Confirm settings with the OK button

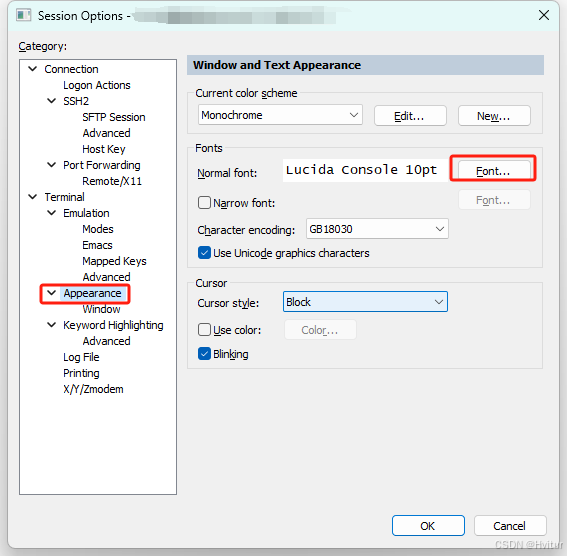point(428,526)
